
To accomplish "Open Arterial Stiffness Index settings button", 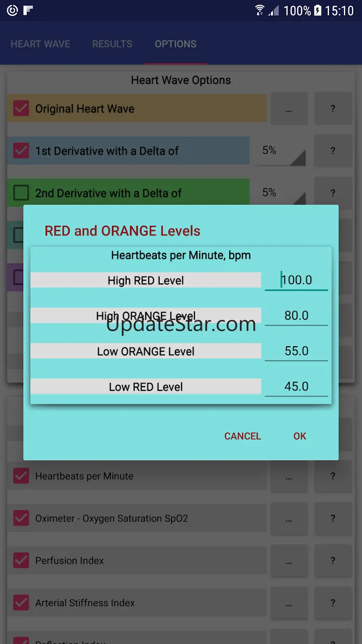I will point(289,603).
